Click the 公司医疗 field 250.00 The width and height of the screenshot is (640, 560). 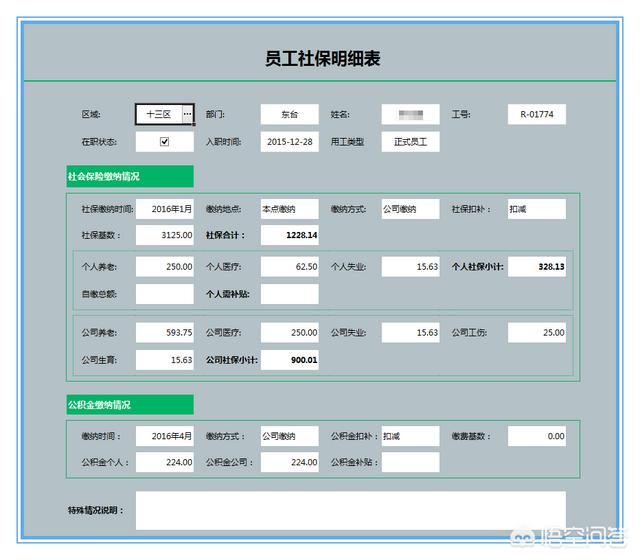[290, 333]
